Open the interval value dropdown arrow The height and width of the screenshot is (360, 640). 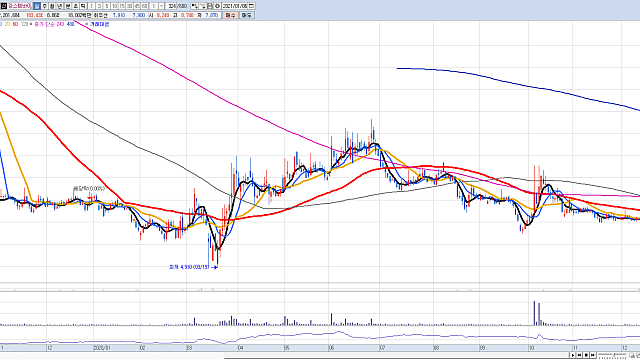point(161,6)
